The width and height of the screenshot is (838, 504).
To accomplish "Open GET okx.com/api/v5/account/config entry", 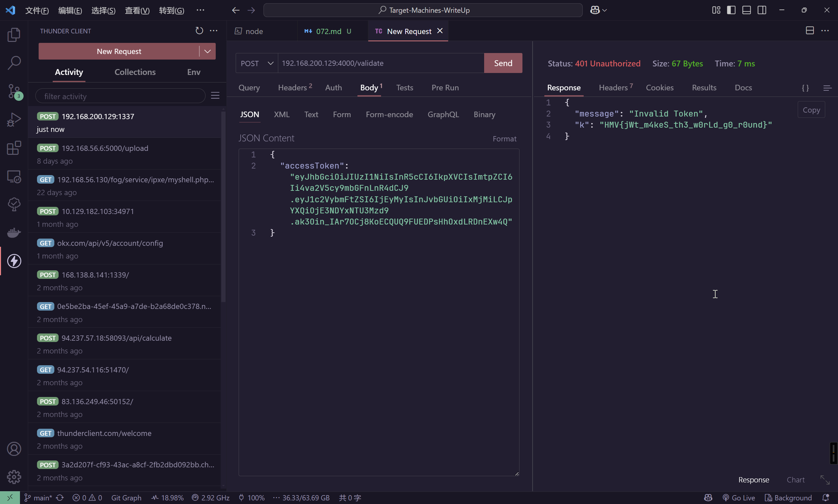I will pyautogui.click(x=124, y=249).
